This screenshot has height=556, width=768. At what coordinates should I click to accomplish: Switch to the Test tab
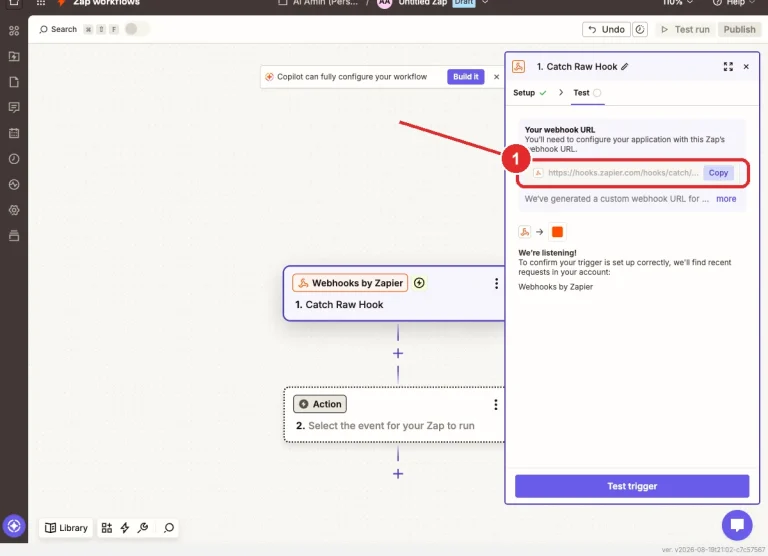click(587, 93)
